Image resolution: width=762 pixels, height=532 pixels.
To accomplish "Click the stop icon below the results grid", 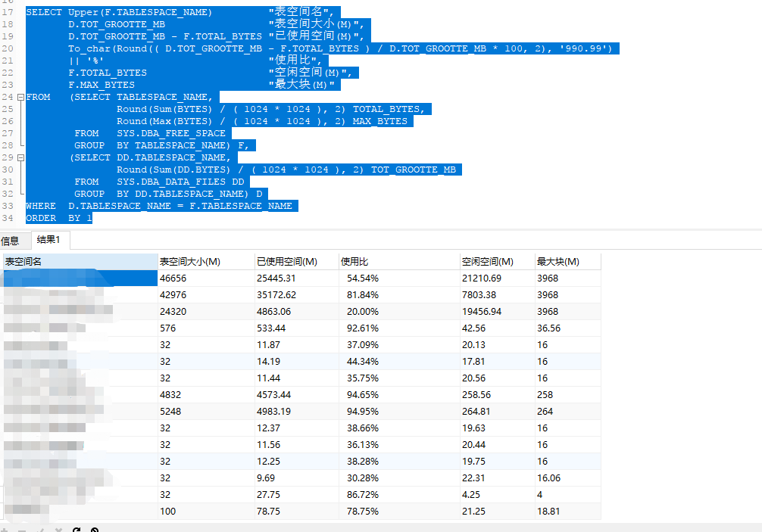I will (95, 530).
